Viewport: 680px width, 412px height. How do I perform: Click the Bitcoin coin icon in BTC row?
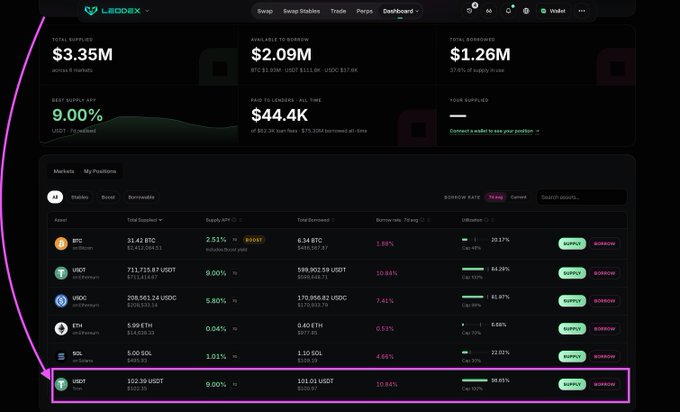(x=61, y=243)
